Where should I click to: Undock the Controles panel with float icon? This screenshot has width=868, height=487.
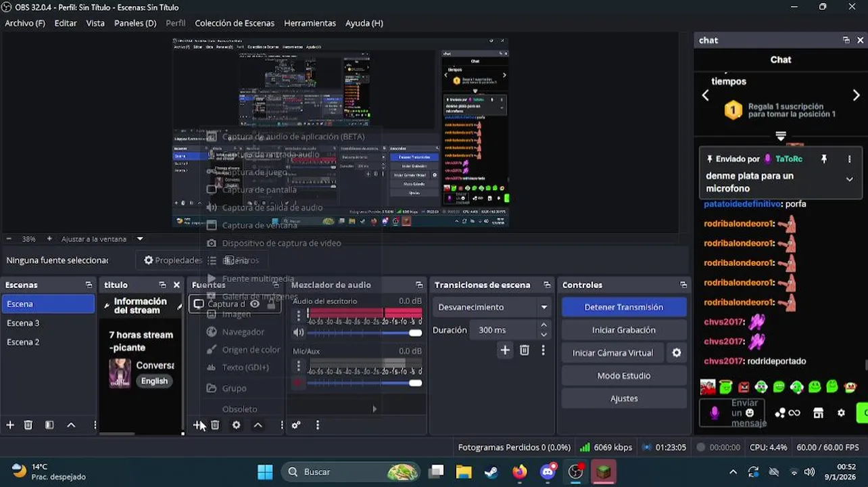(x=683, y=285)
